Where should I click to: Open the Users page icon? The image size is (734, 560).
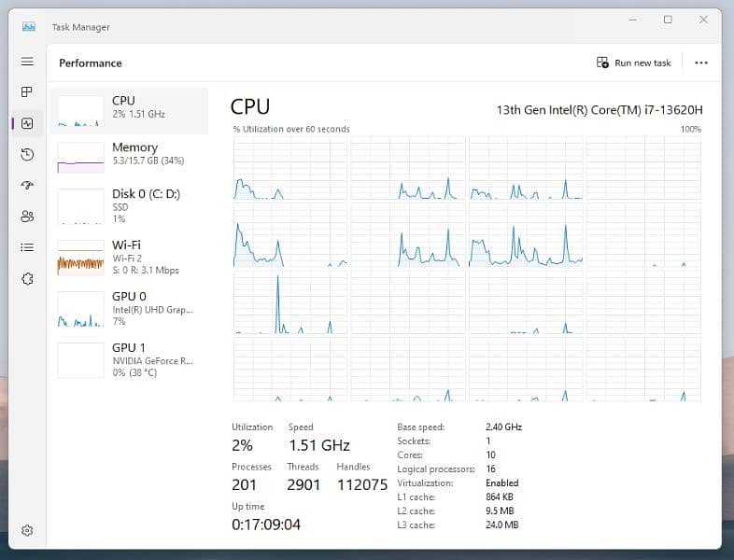click(x=27, y=217)
